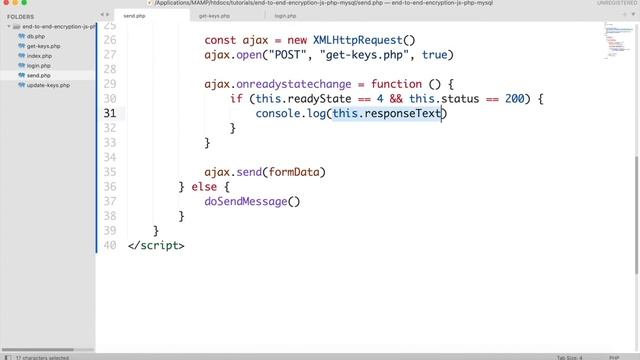Open login.php in the sidebar
Viewport: 640px width, 360px height.
point(39,66)
